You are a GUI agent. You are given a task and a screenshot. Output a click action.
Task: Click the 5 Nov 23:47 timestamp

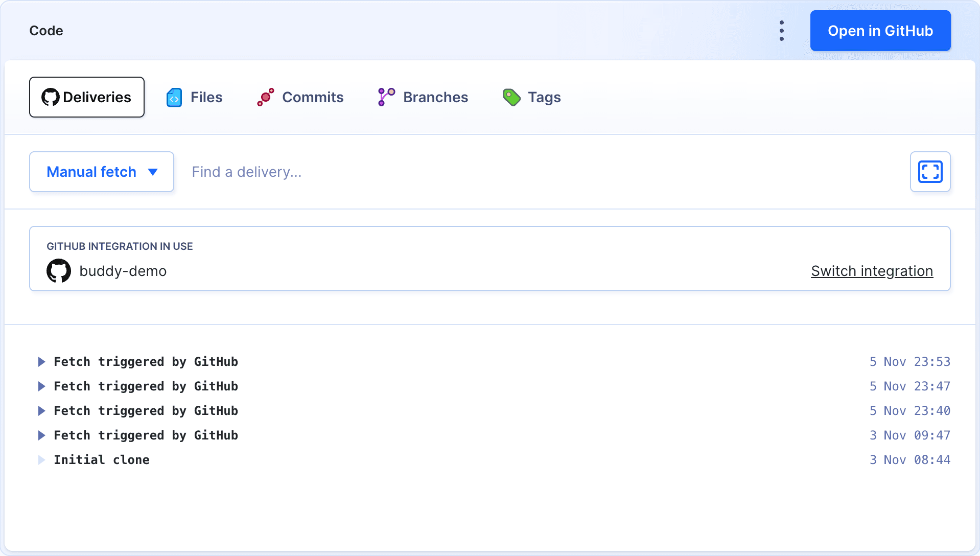click(x=910, y=386)
